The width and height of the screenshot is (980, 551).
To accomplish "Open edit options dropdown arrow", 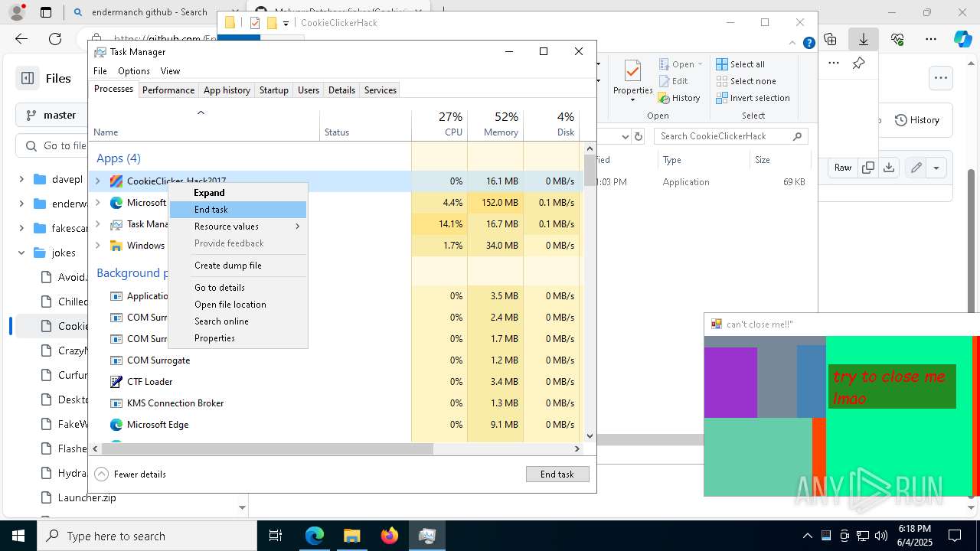I will coord(936,168).
